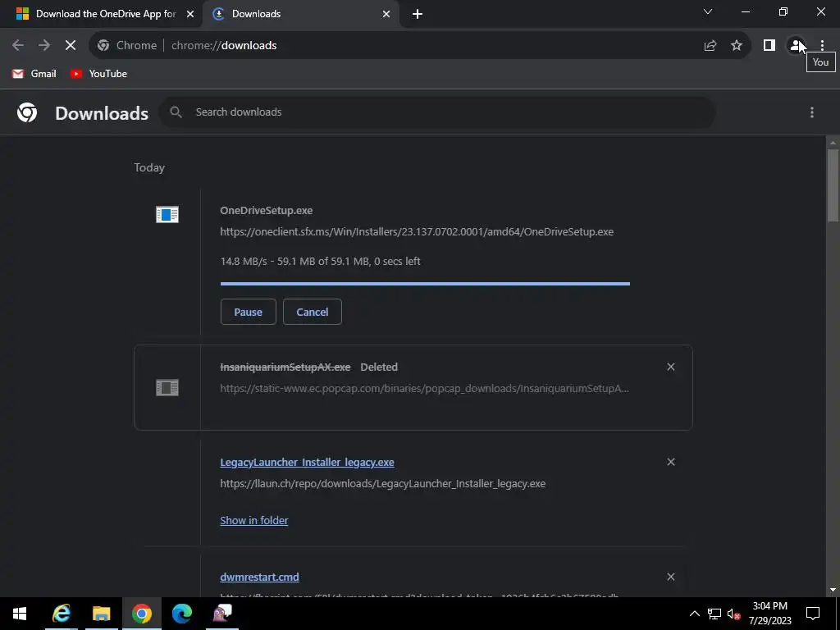Click the browser forward arrow
This screenshot has height=630, width=840.
click(44, 46)
